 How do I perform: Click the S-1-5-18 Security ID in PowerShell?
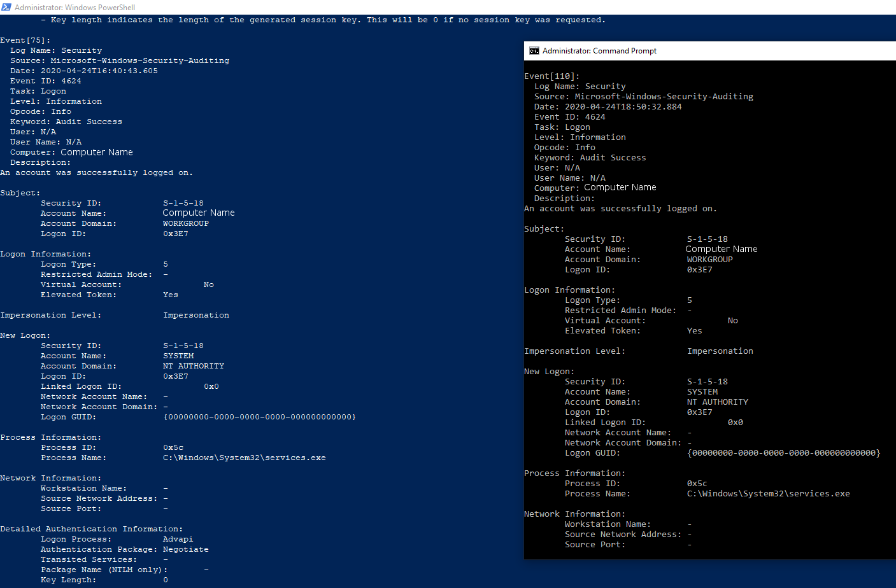(x=184, y=202)
